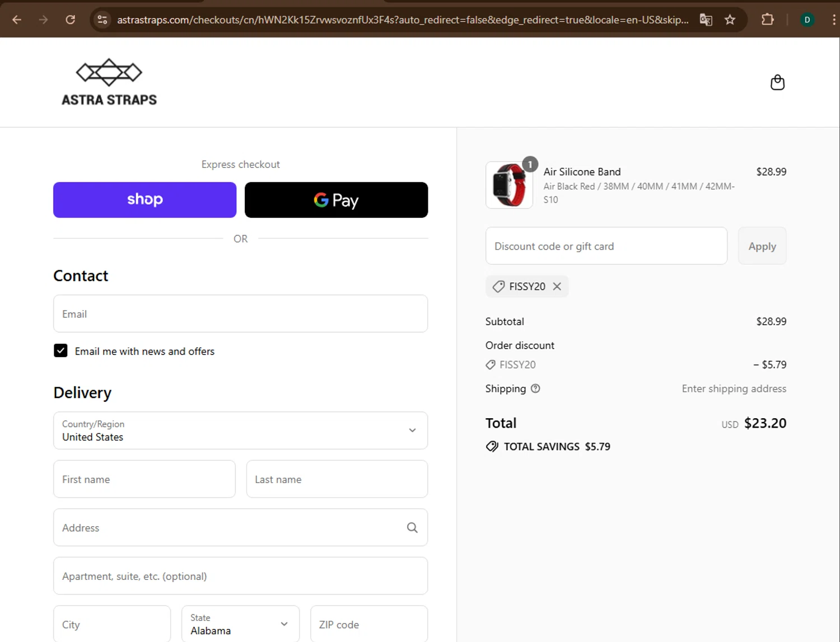Image resolution: width=840 pixels, height=642 pixels.
Task: Click the Contact heading
Action: 81,275
